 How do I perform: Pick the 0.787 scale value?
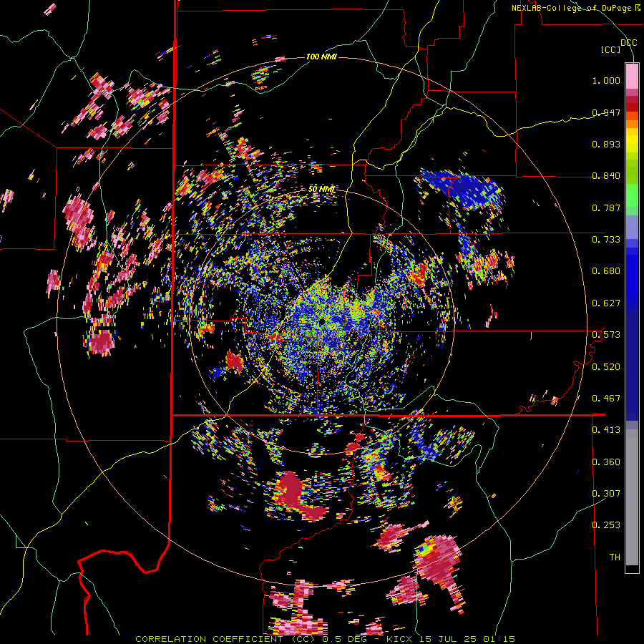(606, 208)
